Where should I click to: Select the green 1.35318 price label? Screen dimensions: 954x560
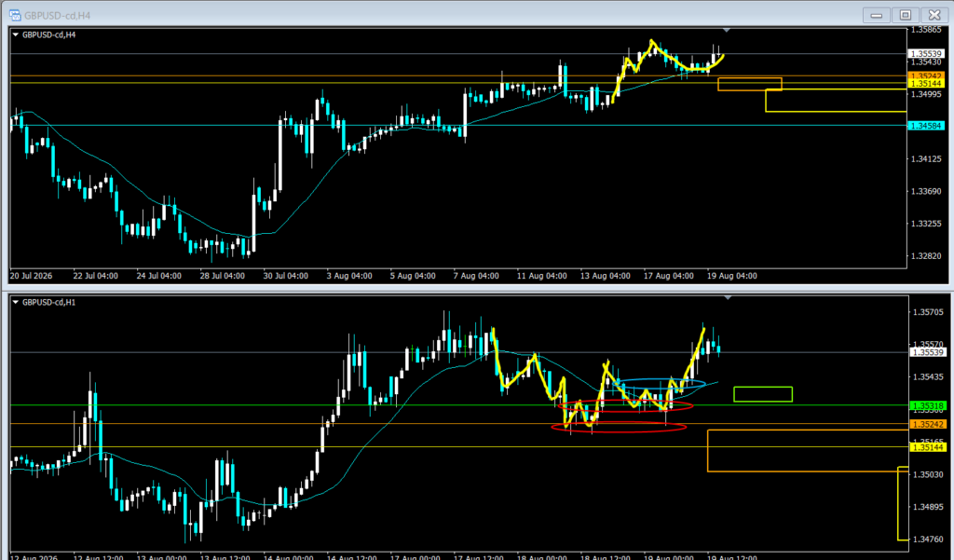point(927,405)
